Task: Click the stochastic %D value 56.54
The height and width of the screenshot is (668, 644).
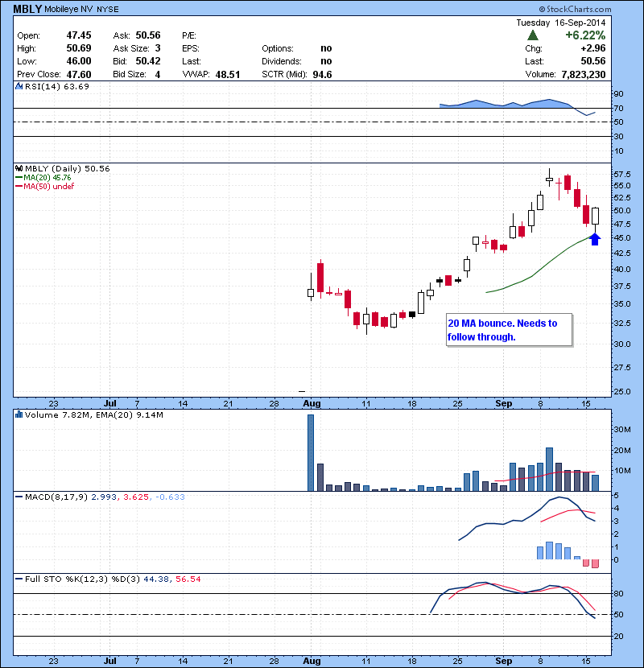Action: [188, 579]
